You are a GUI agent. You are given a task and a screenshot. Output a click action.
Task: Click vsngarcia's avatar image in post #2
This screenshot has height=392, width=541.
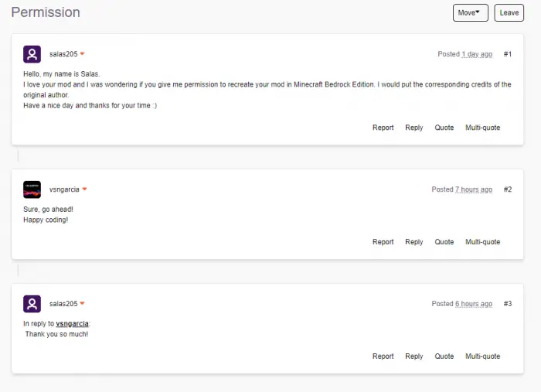32,189
